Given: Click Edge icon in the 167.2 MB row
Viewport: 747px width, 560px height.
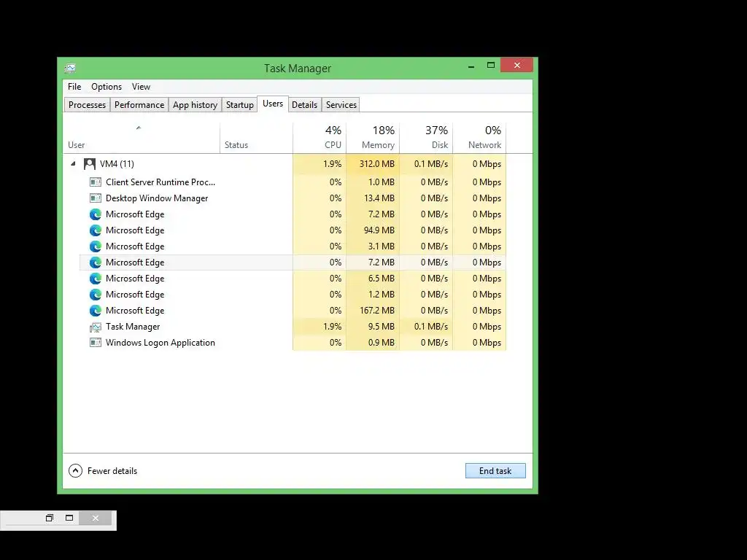Looking at the screenshot, I should (96, 311).
